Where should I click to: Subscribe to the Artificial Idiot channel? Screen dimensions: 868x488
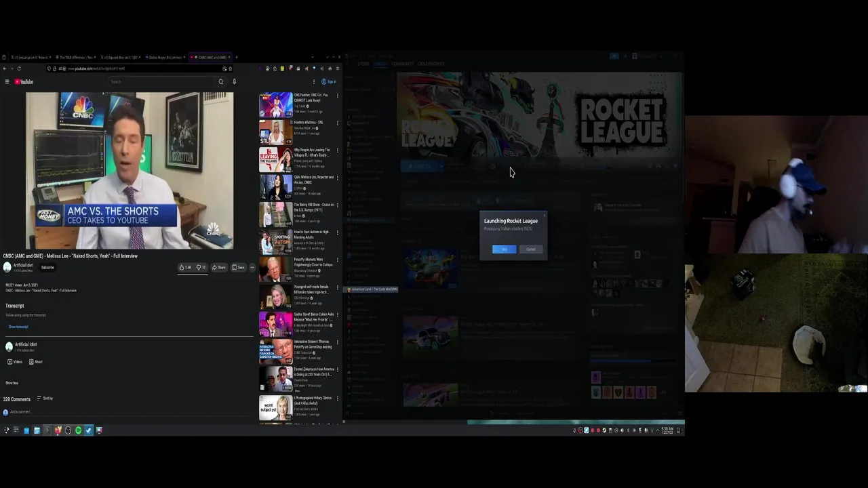pos(47,267)
